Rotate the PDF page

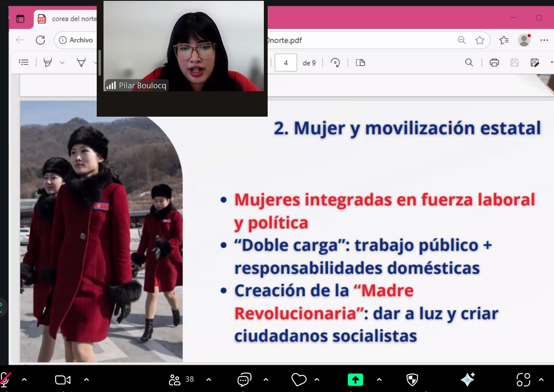[x=335, y=63]
